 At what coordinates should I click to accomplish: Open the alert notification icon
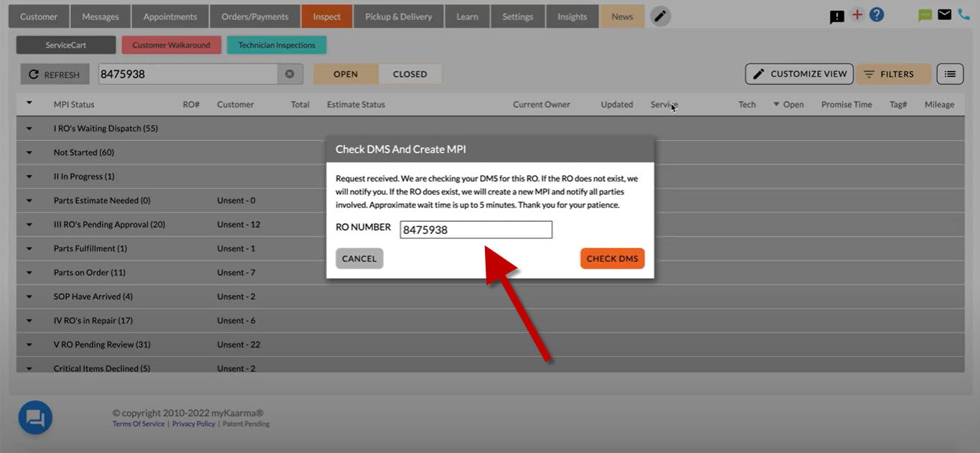[837, 17]
